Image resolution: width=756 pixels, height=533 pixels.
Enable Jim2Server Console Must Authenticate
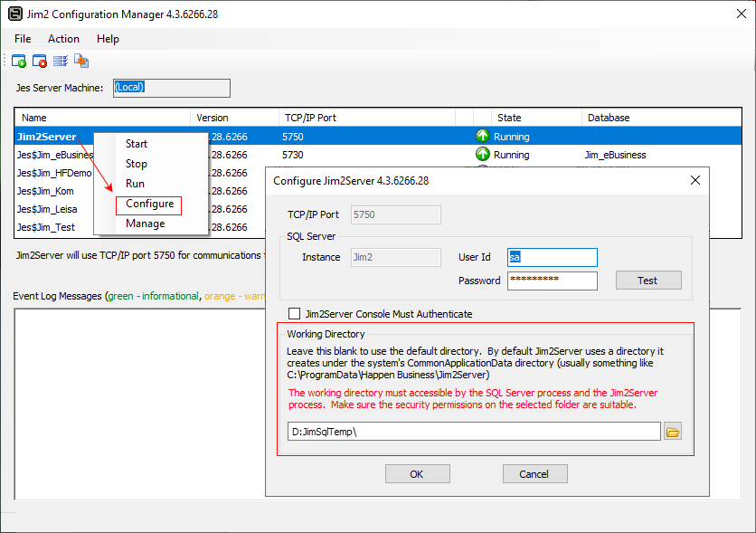click(x=294, y=314)
